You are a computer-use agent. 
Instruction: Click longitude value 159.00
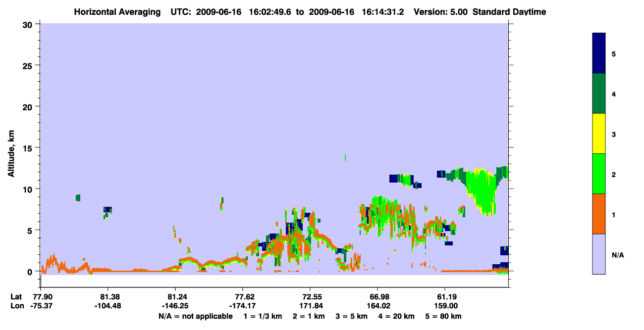coord(445,306)
